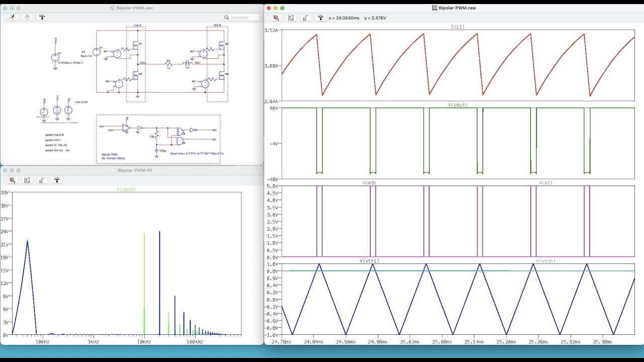The height and width of the screenshot is (362, 644).
Task: Click the I(L1) trace label in the waveform viewer
Action: point(458,27)
